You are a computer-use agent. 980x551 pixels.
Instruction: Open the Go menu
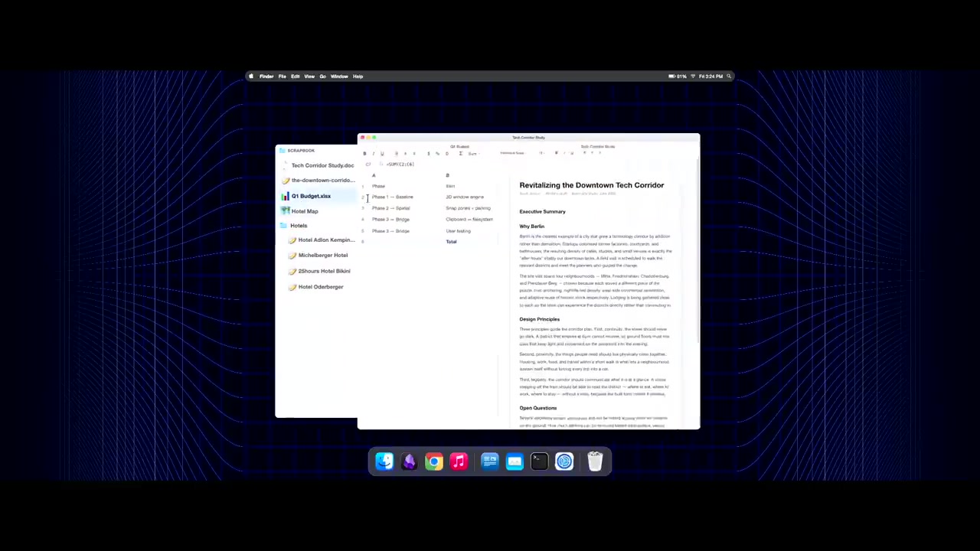tap(322, 77)
